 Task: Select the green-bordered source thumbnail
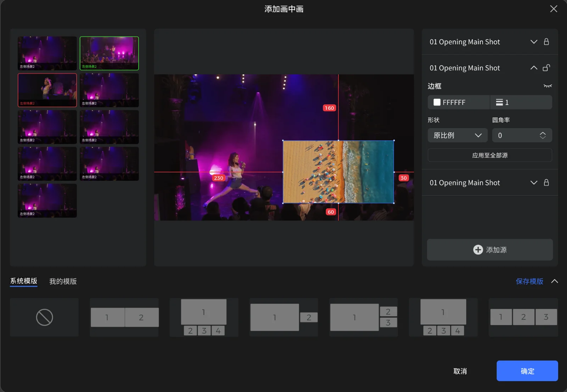(x=109, y=53)
